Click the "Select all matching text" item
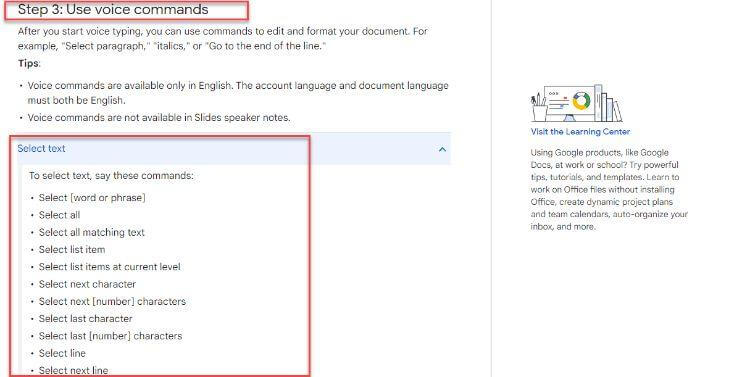 91,233
